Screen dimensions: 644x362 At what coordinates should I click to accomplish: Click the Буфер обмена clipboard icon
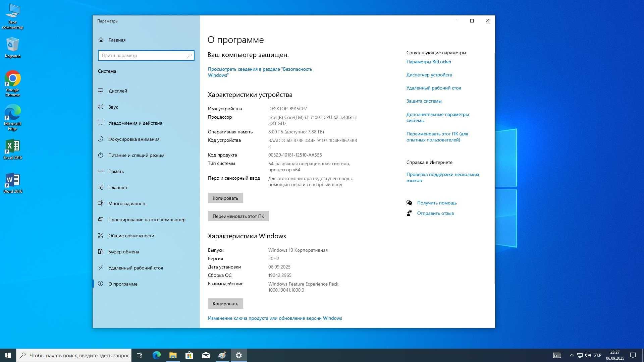click(100, 251)
